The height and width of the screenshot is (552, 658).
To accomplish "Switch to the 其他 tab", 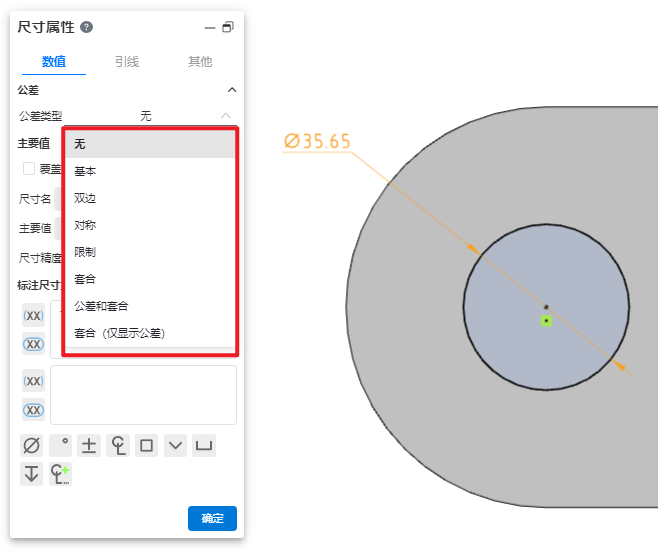I will pyautogui.click(x=200, y=62).
